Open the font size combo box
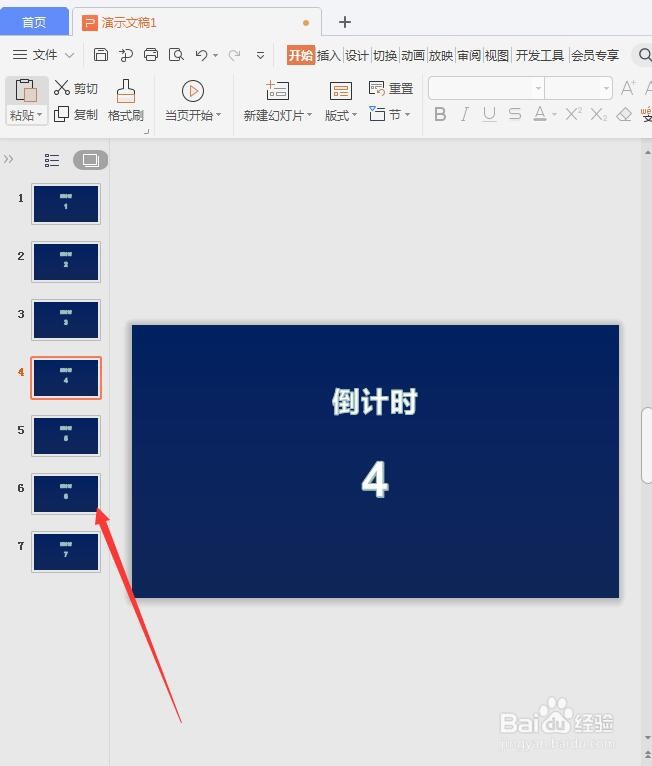 pyautogui.click(x=579, y=88)
